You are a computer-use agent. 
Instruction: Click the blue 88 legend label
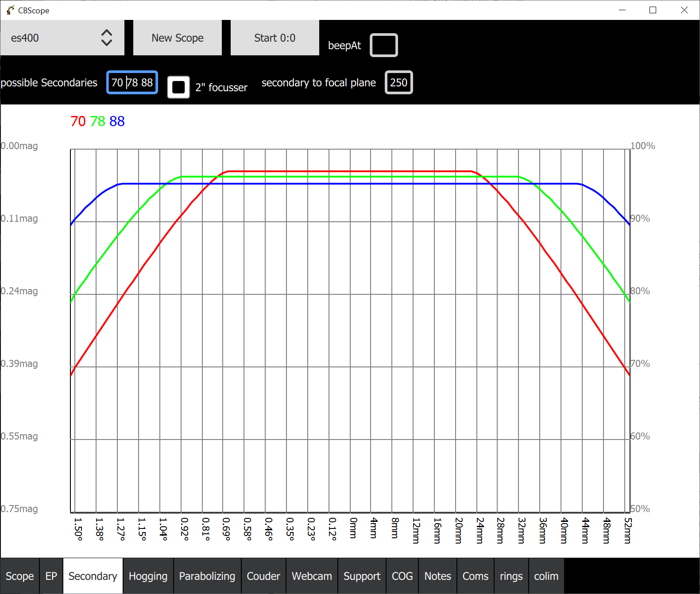[x=117, y=121]
